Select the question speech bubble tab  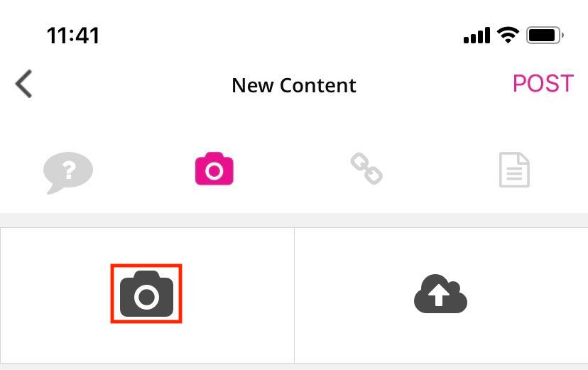(68, 172)
